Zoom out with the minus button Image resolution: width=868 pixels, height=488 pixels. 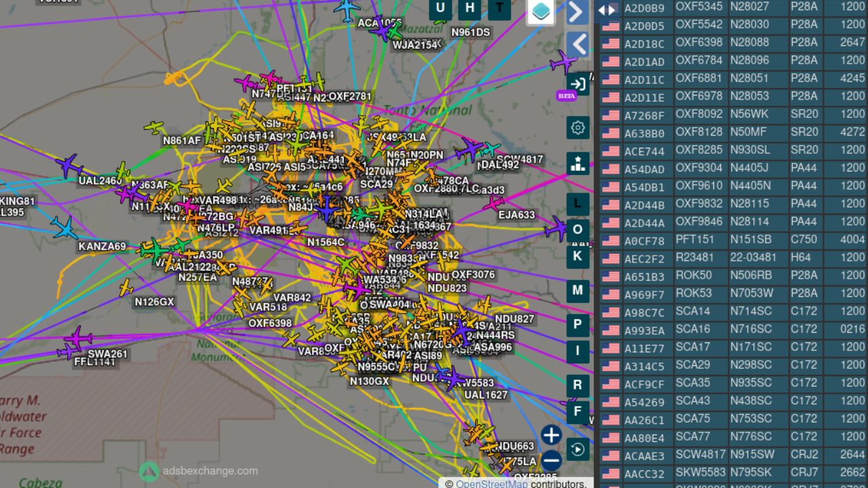551,461
